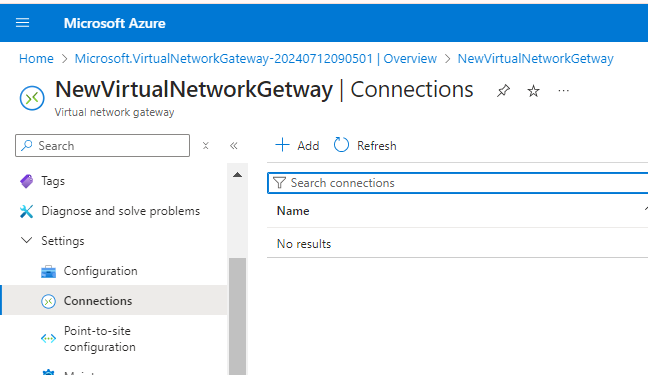Focus the Search connections filter field
Screen dimensions: 648x375
457,183
